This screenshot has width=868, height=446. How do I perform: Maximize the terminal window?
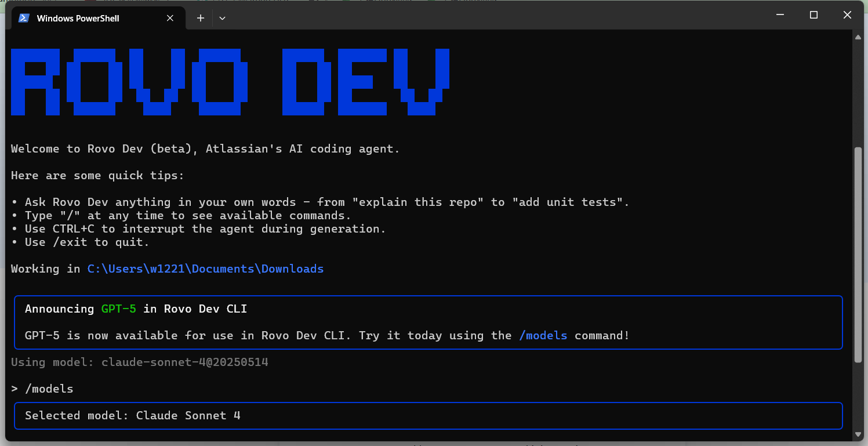pyautogui.click(x=813, y=15)
